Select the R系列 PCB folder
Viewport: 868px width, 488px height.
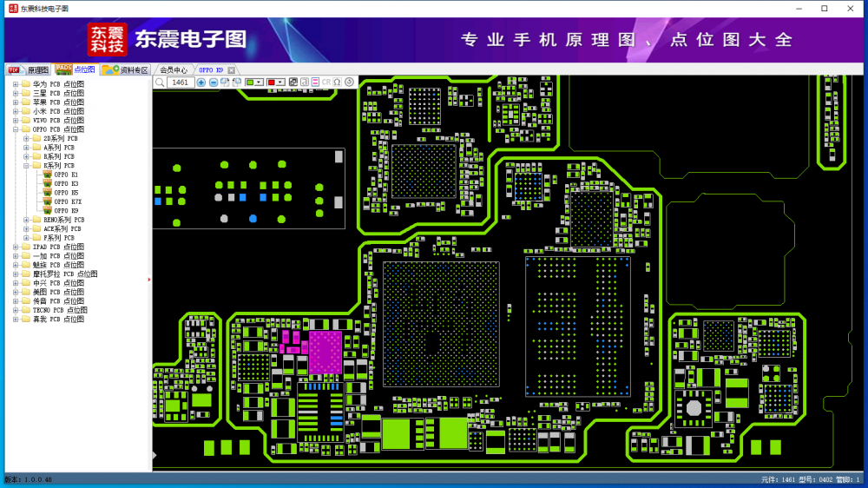point(59,157)
